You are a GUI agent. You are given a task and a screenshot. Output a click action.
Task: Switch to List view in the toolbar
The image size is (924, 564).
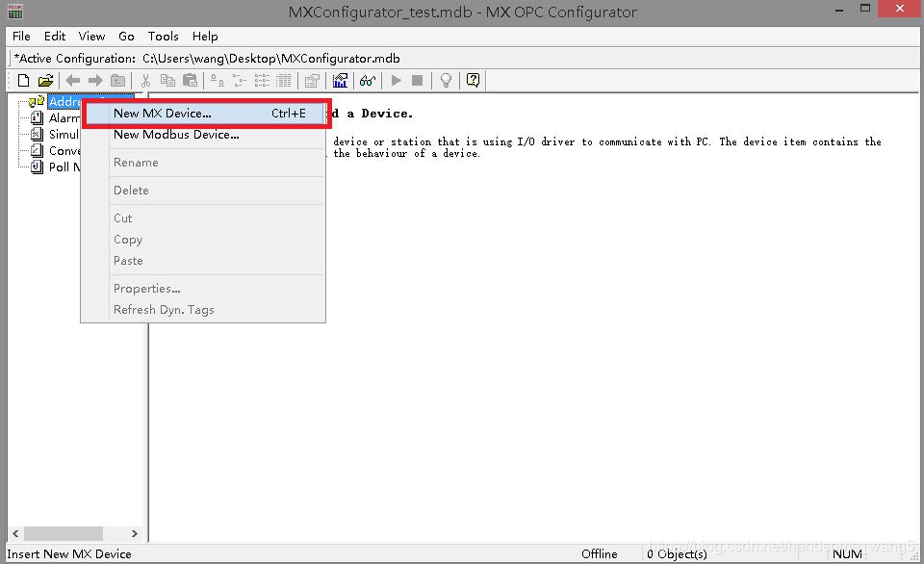pos(262,80)
